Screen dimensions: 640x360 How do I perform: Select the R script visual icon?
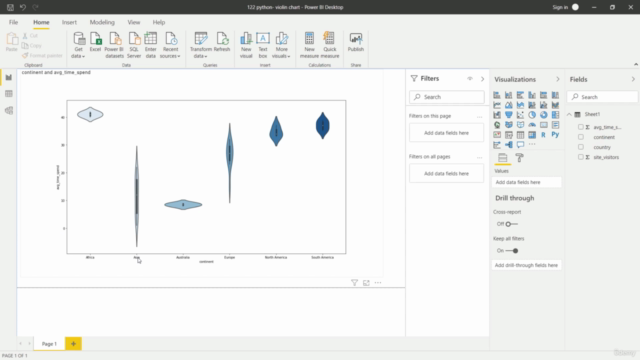pos(543,135)
